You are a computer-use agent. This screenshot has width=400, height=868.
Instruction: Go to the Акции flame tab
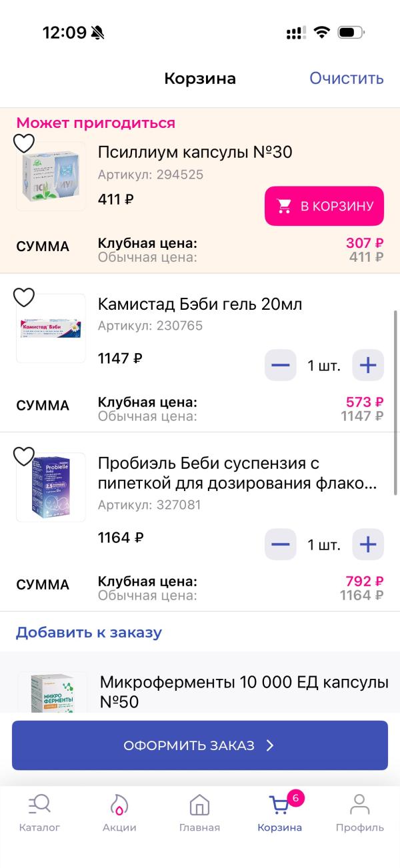coord(119,813)
